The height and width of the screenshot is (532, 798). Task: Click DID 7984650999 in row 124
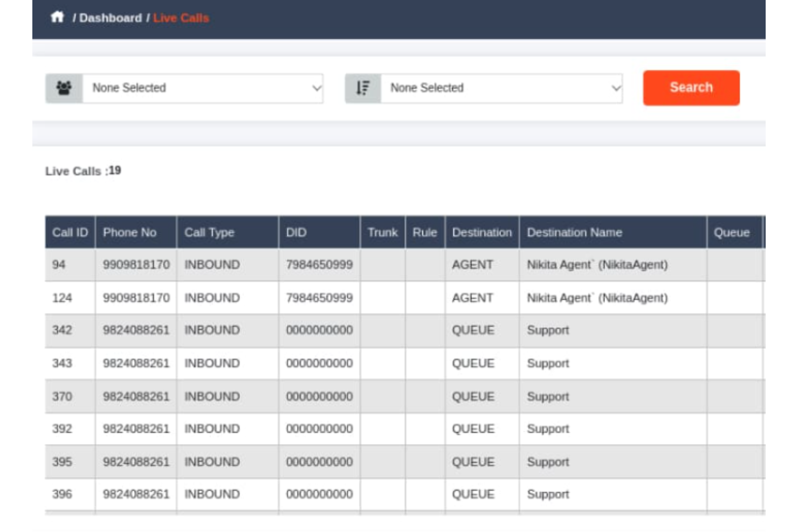(319, 298)
